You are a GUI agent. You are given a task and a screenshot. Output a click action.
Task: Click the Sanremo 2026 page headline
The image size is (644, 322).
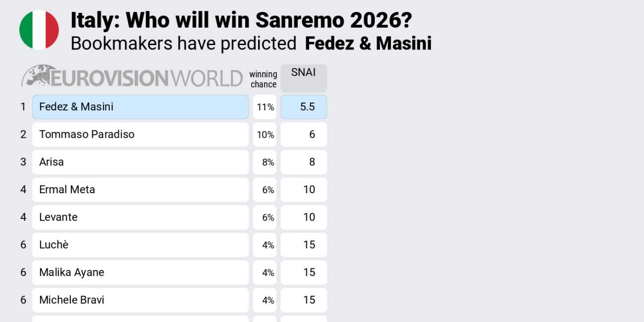[x=241, y=20]
